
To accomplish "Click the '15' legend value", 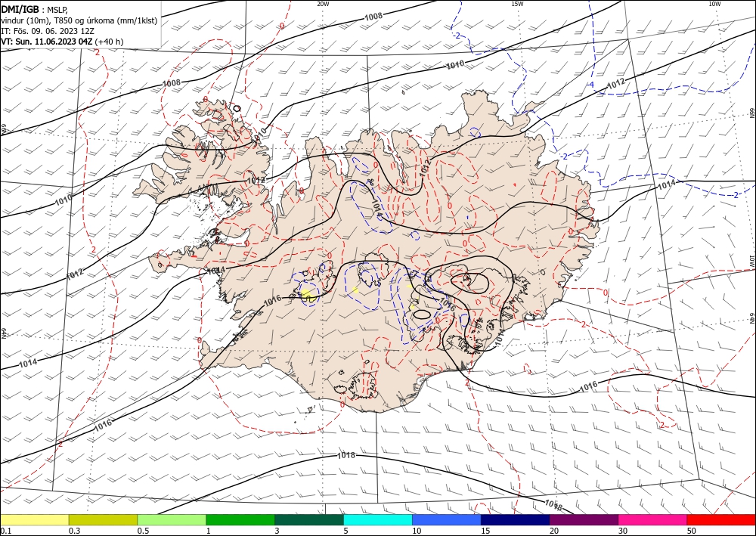I will click(485, 531).
